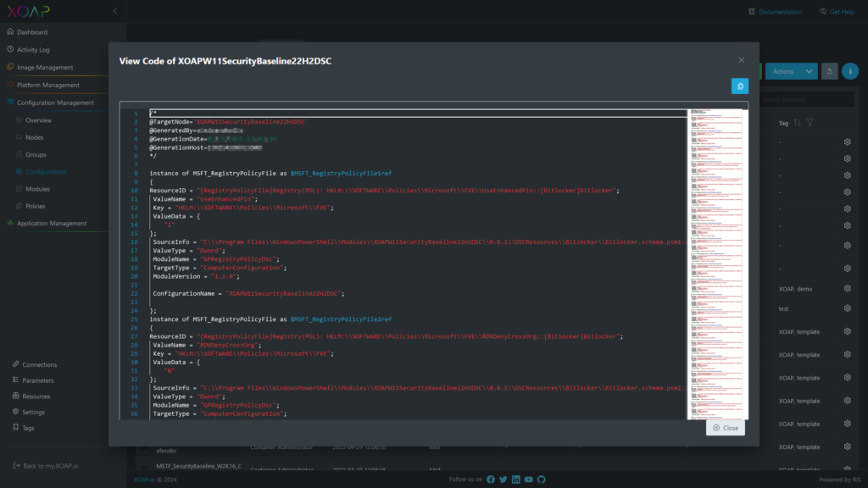Click the ValueName RDVDenyCrossOrg code line

pyautogui.click(x=207, y=346)
